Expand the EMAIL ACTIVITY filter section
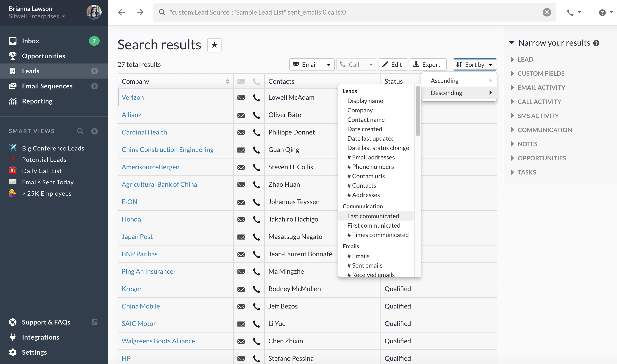 tap(541, 87)
